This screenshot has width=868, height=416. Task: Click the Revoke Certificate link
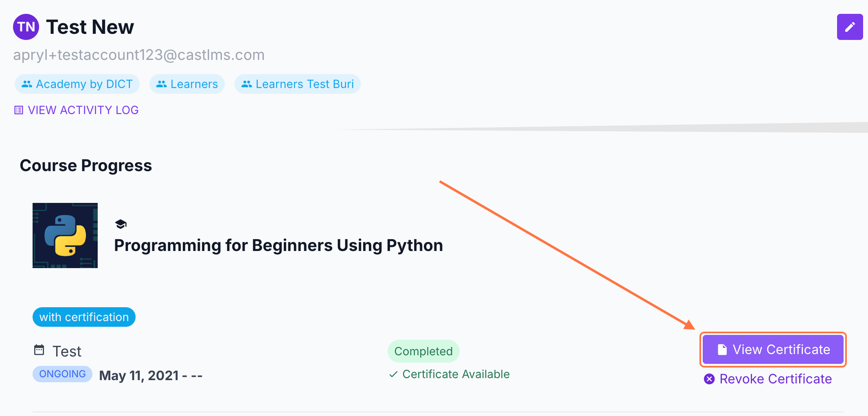[x=775, y=379]
